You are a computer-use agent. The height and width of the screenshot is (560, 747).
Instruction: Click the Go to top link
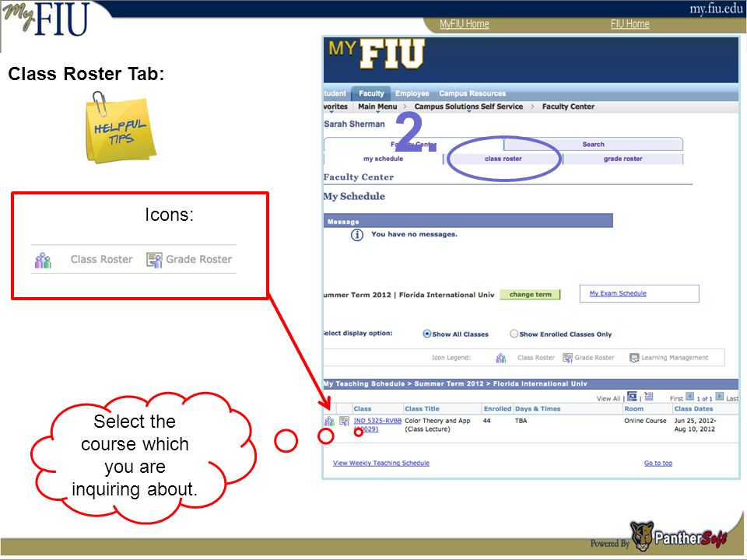658,463
